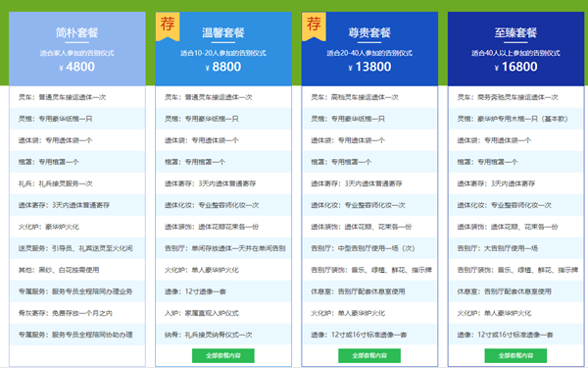Open 全部套餐内容 button under 尊贵套餐
The width and height of the screenshot is (588, 368).
pos(369,355)
